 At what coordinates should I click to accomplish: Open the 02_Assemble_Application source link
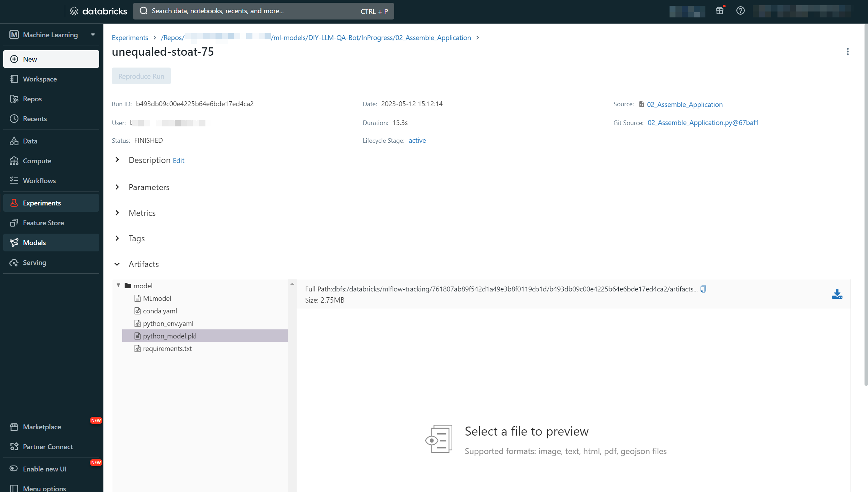pos(685,104)
